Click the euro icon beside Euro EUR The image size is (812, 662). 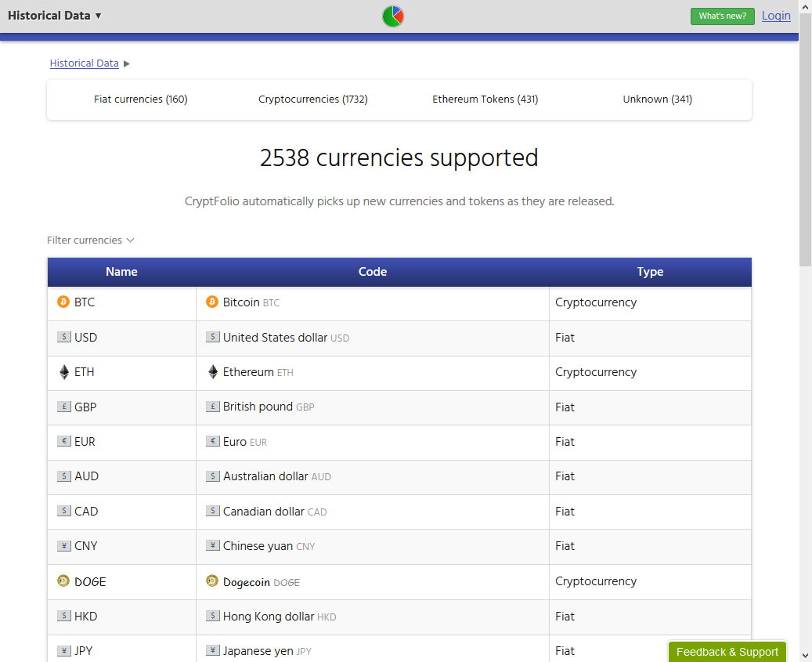[x=212, y=442]
